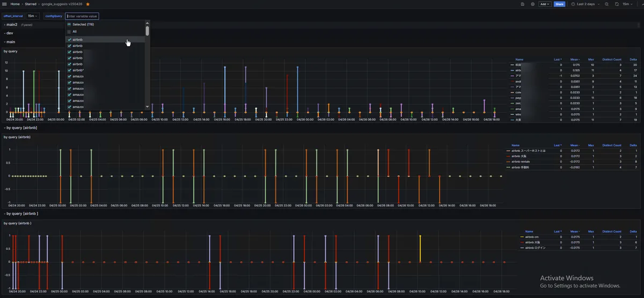Sort first legend by Distinct Count column

[611, 59]
